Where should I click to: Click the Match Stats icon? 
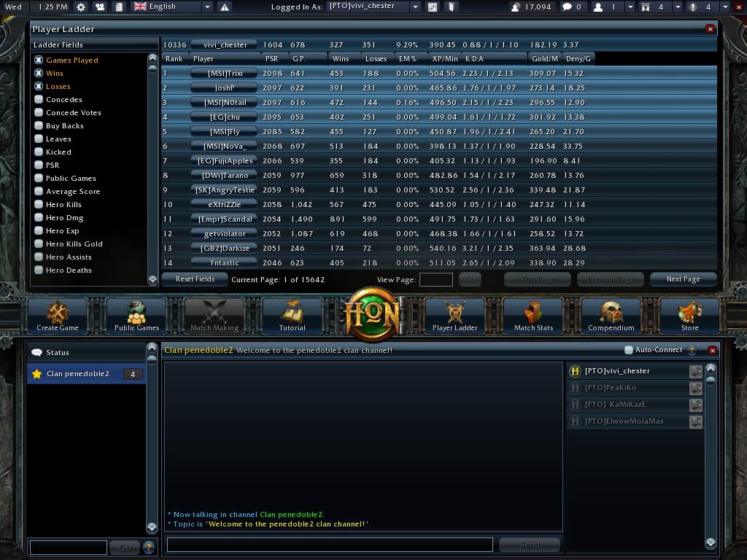533,315
